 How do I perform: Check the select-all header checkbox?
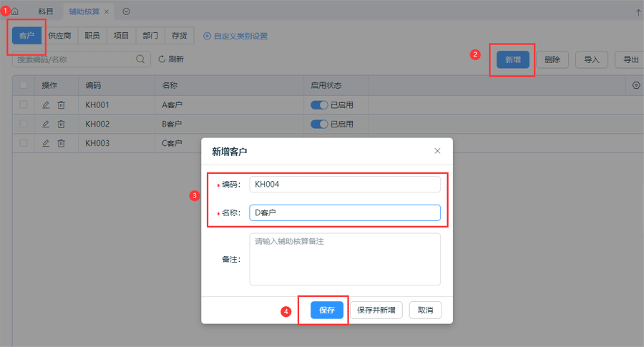(x=24, y=85)
